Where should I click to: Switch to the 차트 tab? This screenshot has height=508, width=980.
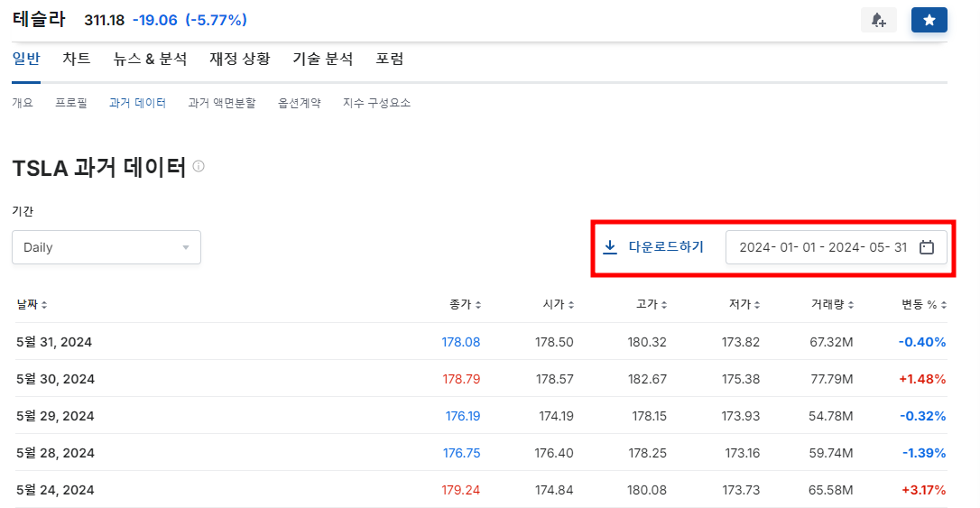click(76, 59)
